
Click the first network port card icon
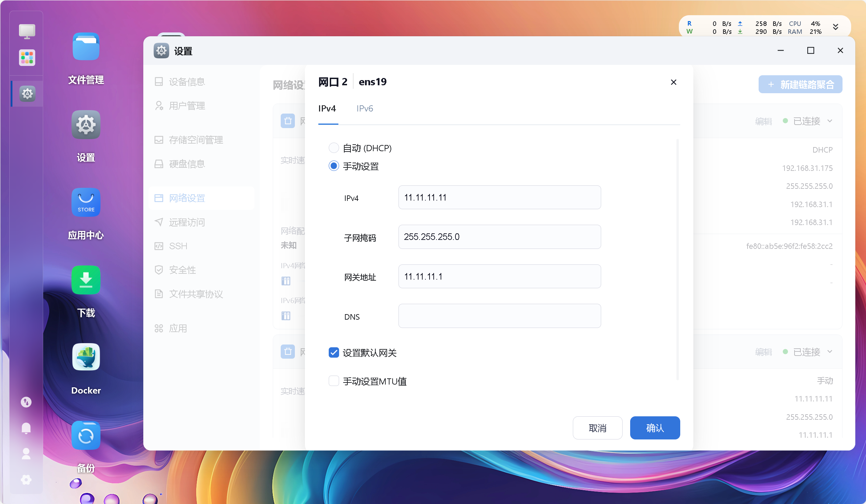click(288, 121)
